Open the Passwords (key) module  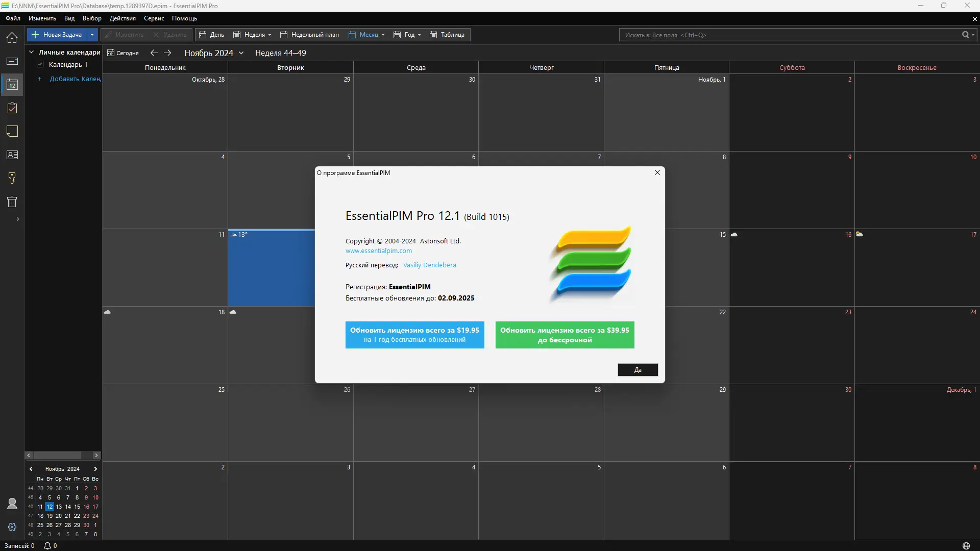pos(12,178)
